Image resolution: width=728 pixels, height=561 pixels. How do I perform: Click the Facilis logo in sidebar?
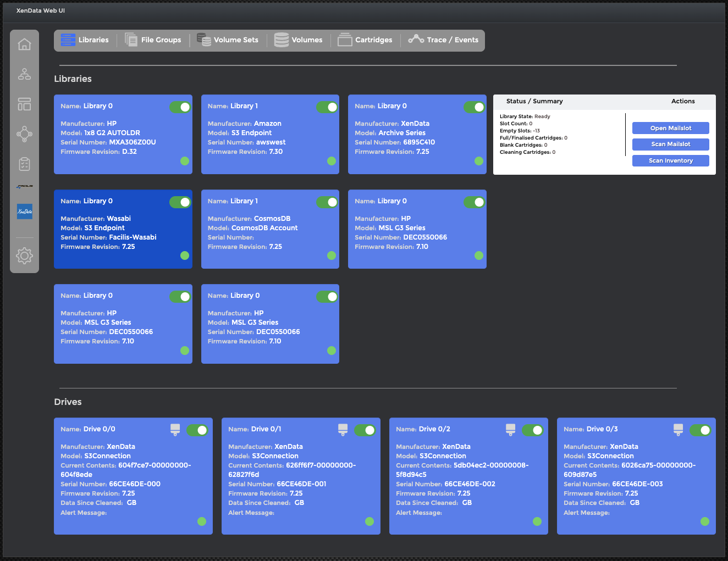pos(24,186)
